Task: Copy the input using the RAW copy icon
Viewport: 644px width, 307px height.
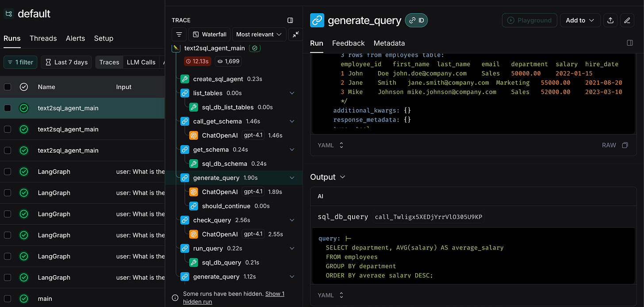Action: [625, 145]
